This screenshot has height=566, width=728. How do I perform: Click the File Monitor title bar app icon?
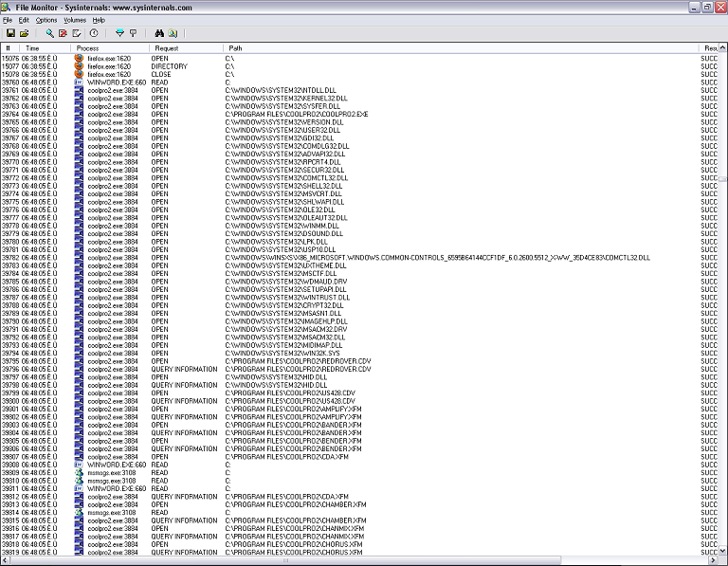pyautogui.click(x=7, y=7)
